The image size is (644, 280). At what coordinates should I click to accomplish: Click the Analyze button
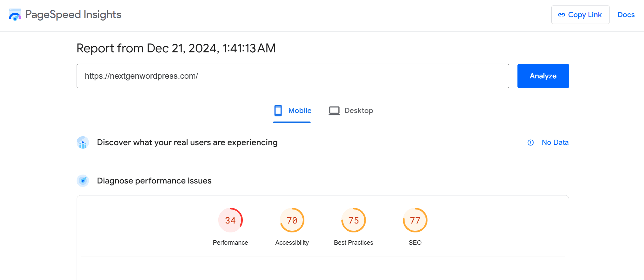[x=543, y=76]
